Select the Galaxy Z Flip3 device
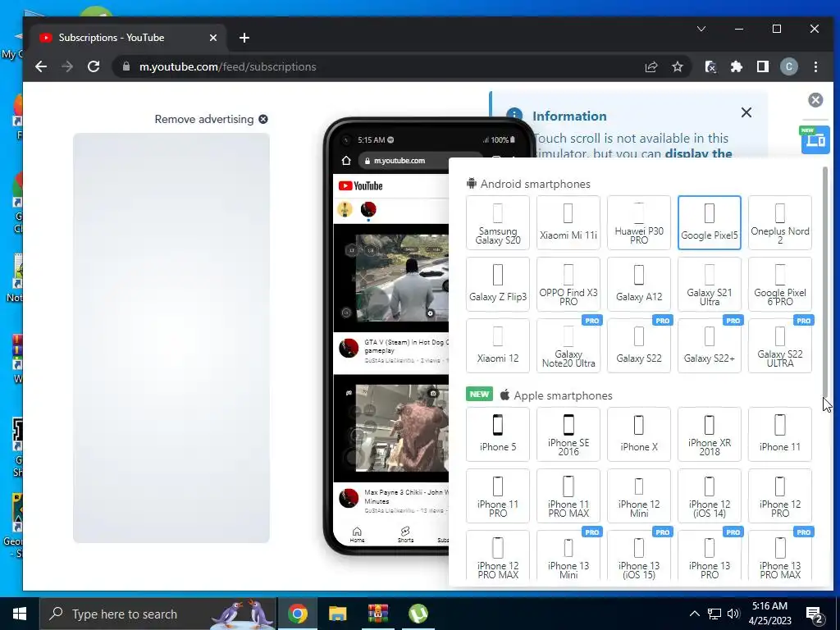 click(498, 285)
